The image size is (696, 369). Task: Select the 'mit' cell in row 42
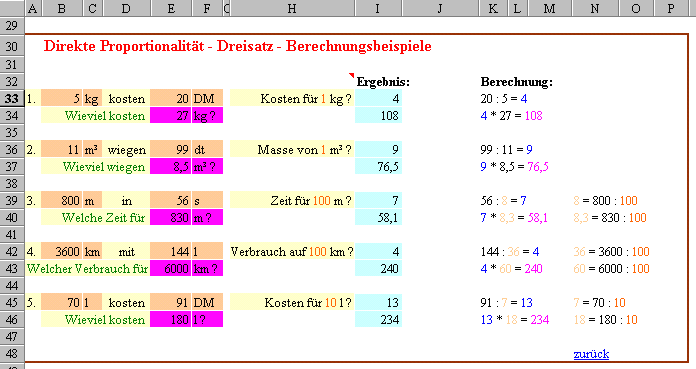pos(127,252)
